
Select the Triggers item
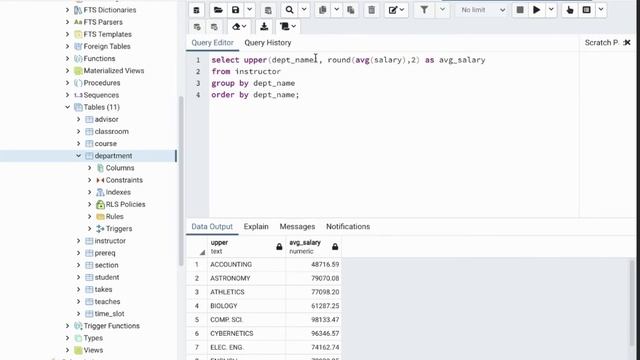[119, 229]
